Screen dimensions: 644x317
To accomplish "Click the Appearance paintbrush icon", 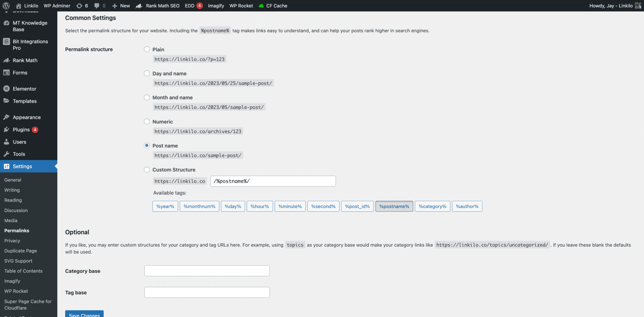I will [6, 117].
